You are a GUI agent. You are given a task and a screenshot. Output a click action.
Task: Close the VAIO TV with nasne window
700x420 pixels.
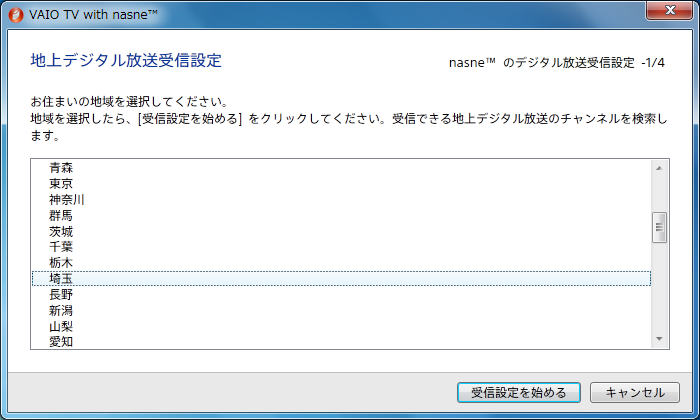coord(669,10)
